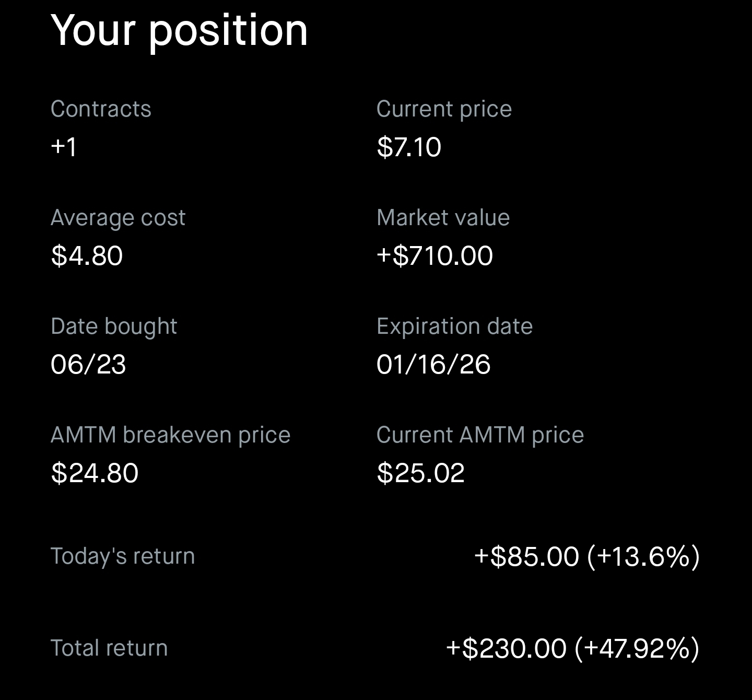
Task: Tap the Market value label
Action: [x=443, y=217]
